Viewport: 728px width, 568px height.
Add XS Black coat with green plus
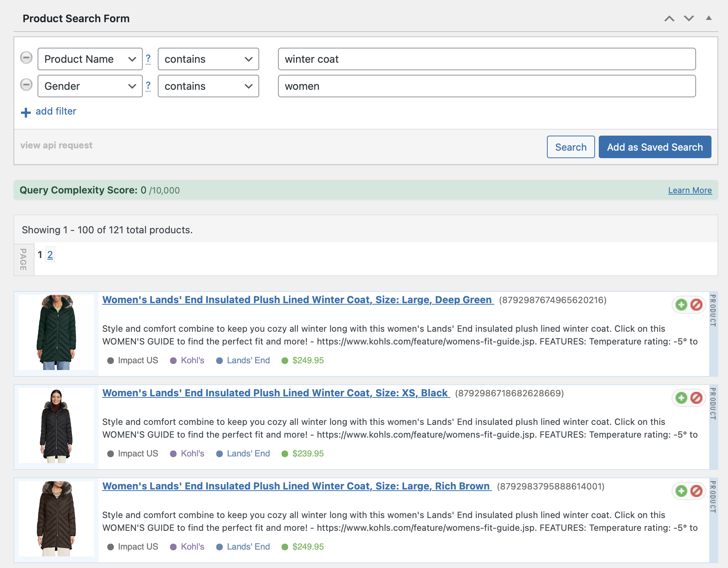pyautogui.click(x=681, y=398)
